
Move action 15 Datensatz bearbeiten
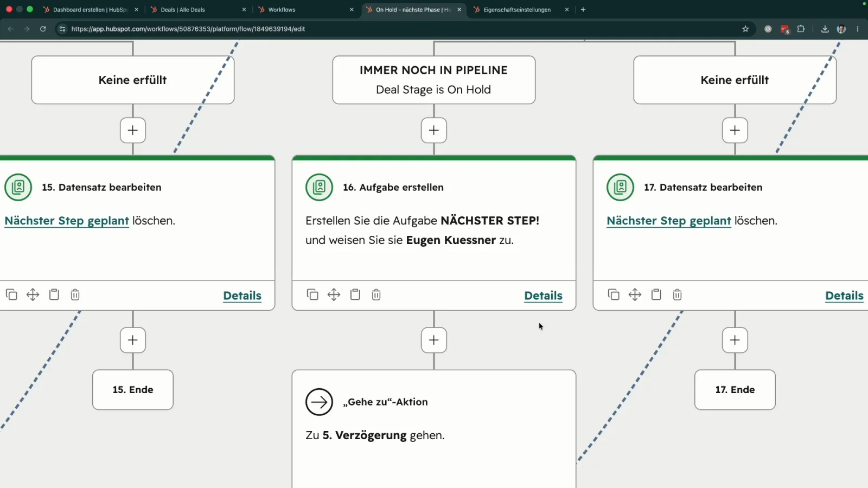(x=33, y=294)
